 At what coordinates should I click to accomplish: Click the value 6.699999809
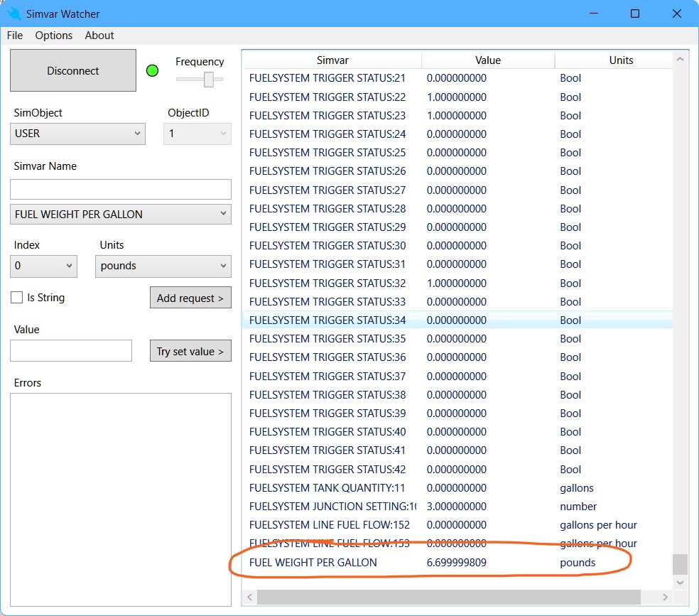(x=457, y=563)
